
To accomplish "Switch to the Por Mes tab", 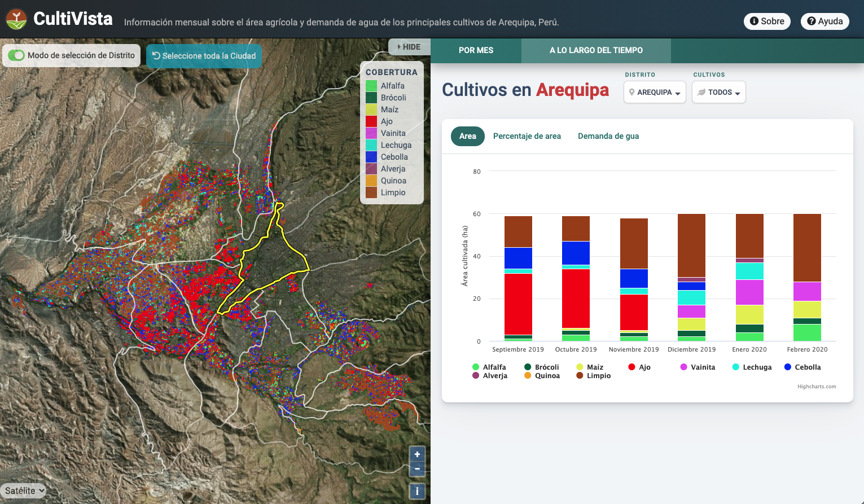I will [476, 50].
